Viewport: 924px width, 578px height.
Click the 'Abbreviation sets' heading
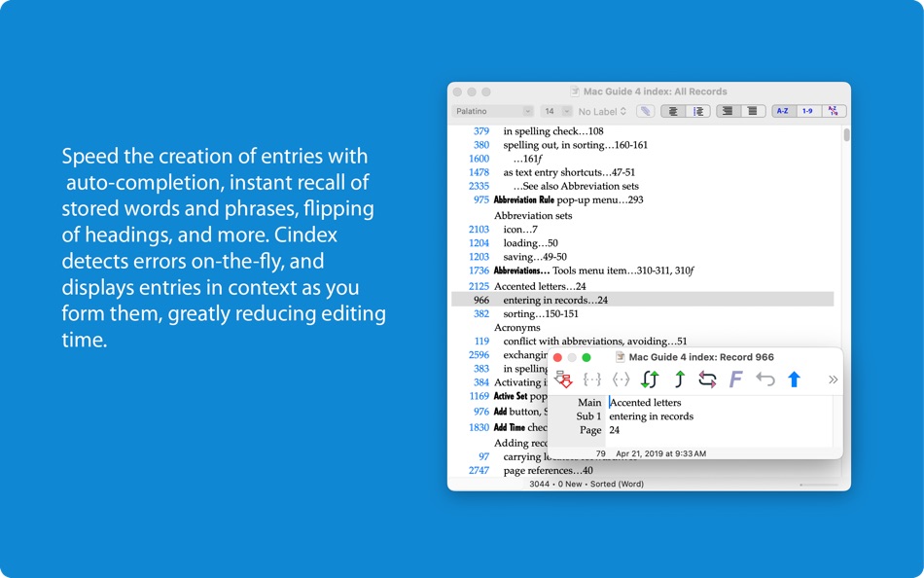pyautogui.click(x=533, y=215)
